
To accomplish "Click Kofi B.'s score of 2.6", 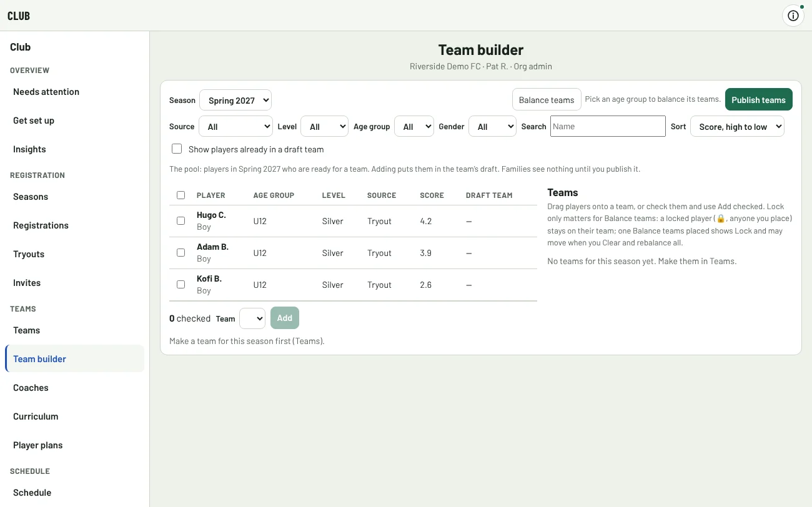I will 426,285.
